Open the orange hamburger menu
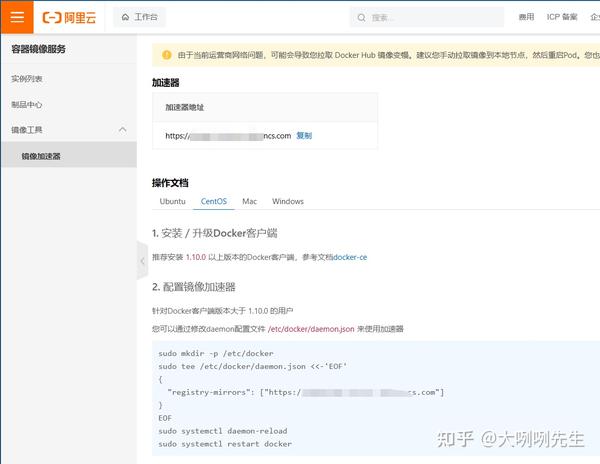 17,17
